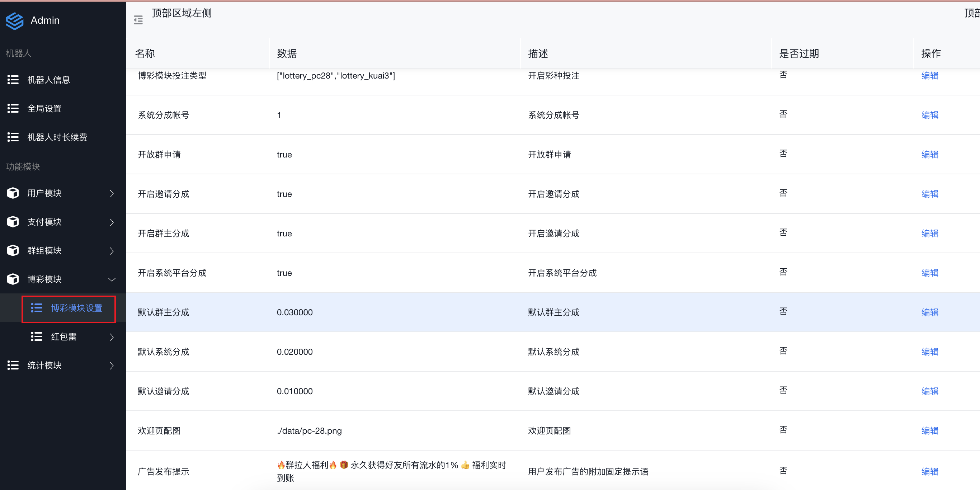This screenshot has width=980, height=490.
Task: Edit the 欢迎页配图 row
Action: tap(929, 430)
